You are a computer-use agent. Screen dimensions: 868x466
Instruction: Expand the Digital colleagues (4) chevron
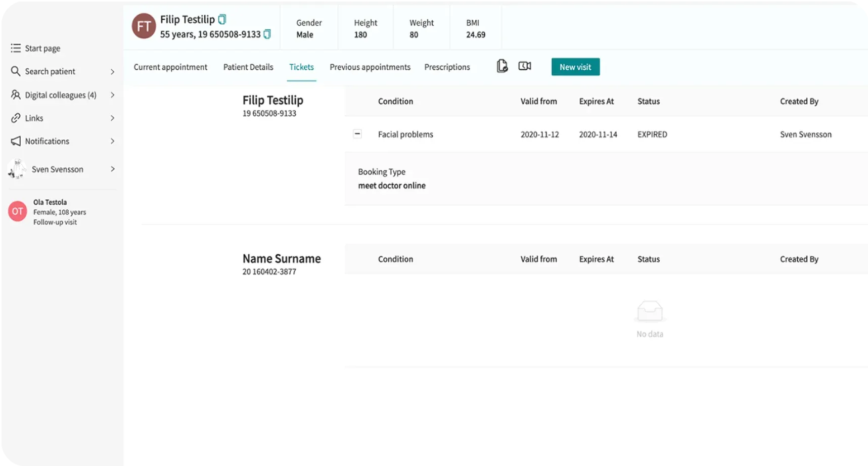click(x=112, y=95)
